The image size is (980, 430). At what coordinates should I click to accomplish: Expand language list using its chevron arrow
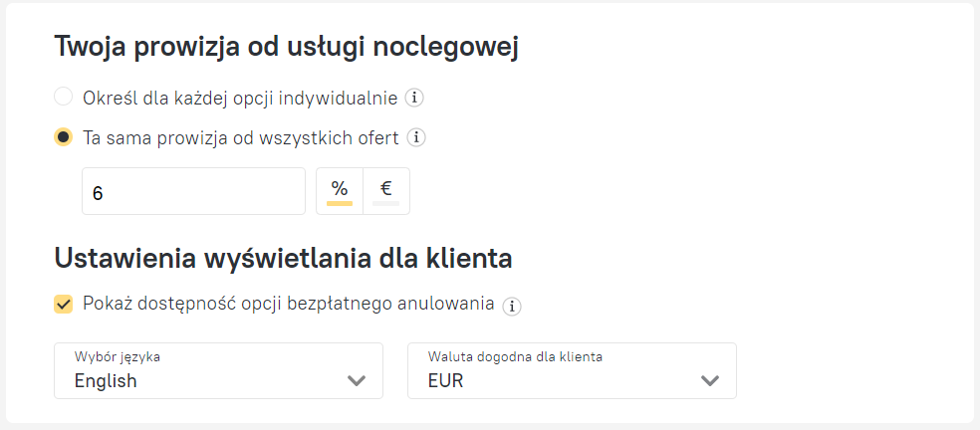point(357,380)
